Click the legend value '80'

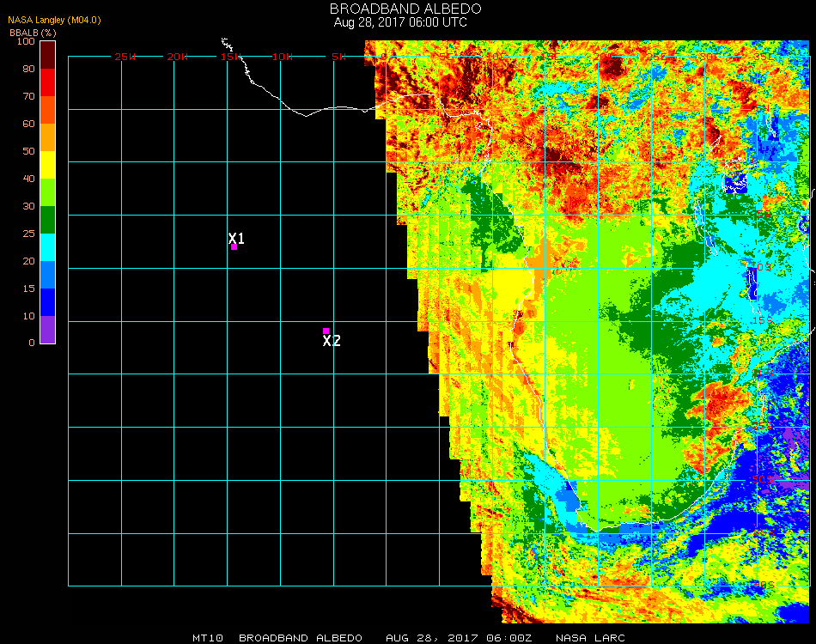pos(28,69)
